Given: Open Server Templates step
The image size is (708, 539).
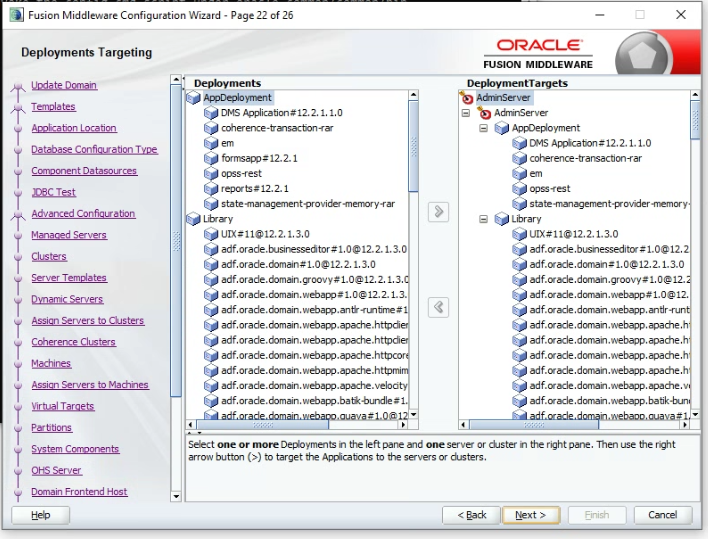Looking at the screenshot, I should click(x=69, y=278).
